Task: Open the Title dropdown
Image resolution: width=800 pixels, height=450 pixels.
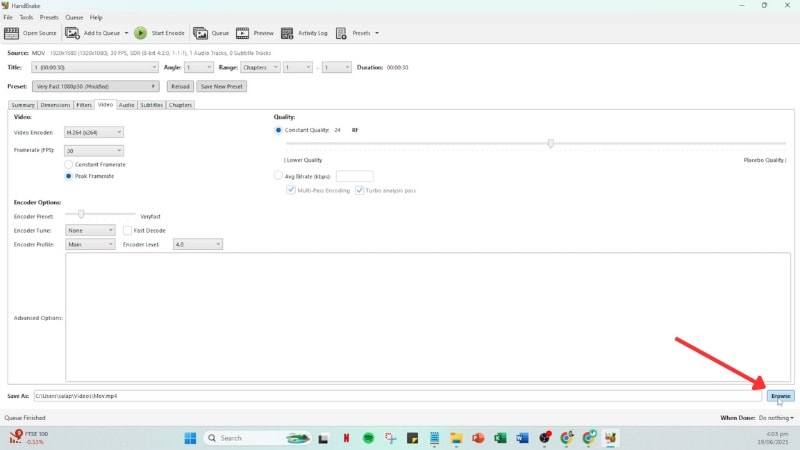Action: pos(95,67)
